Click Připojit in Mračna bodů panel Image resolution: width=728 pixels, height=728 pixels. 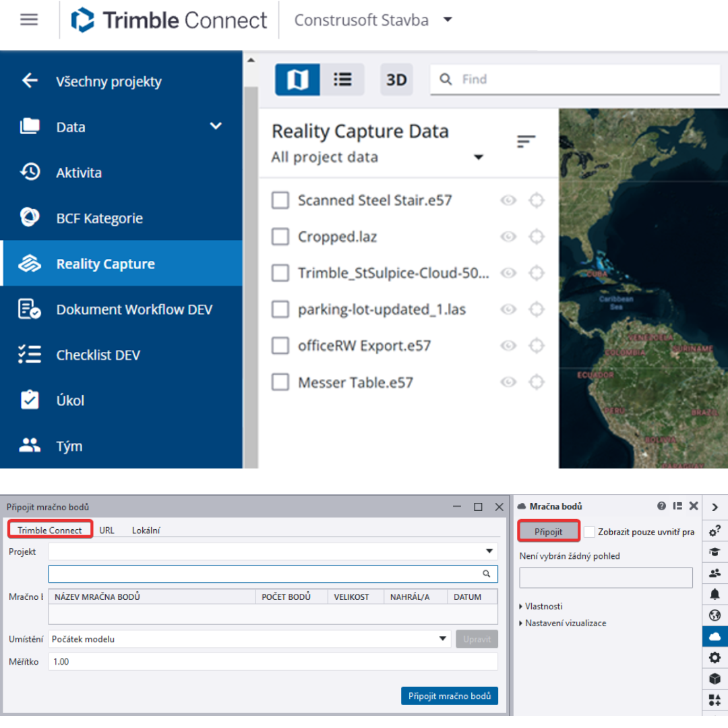click(x=548, y=531)
